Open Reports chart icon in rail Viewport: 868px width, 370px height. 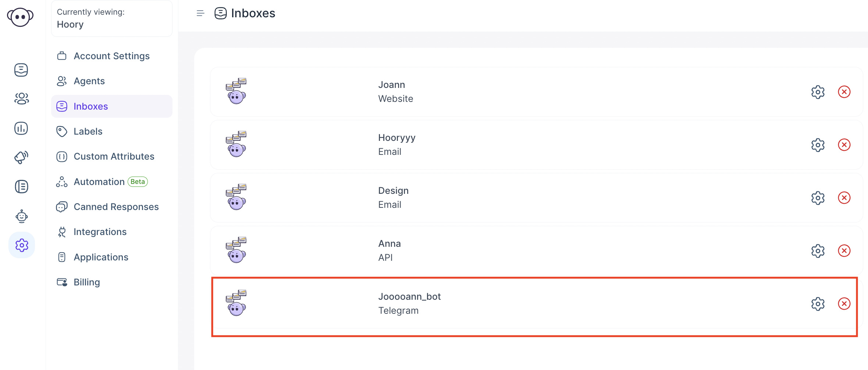(21, 128)
